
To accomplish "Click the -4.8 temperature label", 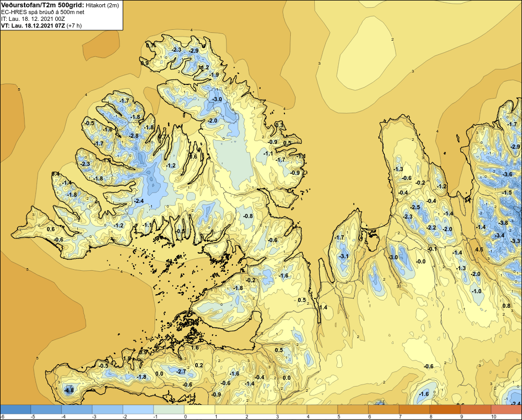I will click(x=69, y=390).
